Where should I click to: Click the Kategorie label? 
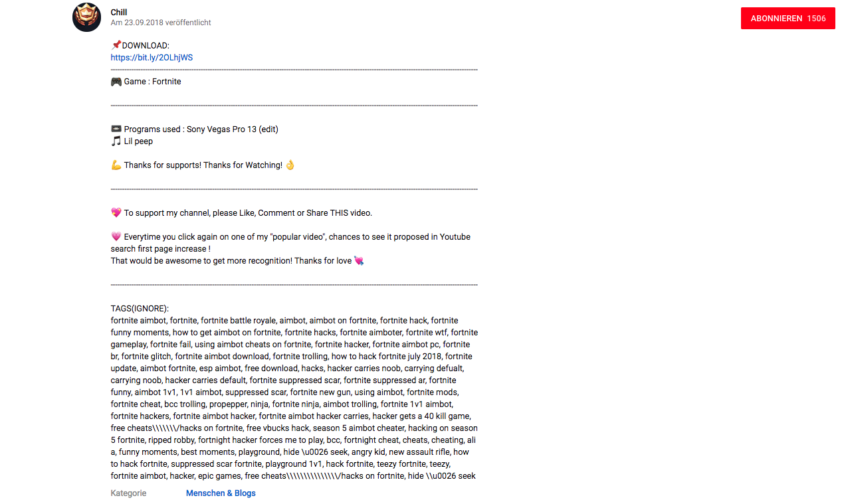129,493
